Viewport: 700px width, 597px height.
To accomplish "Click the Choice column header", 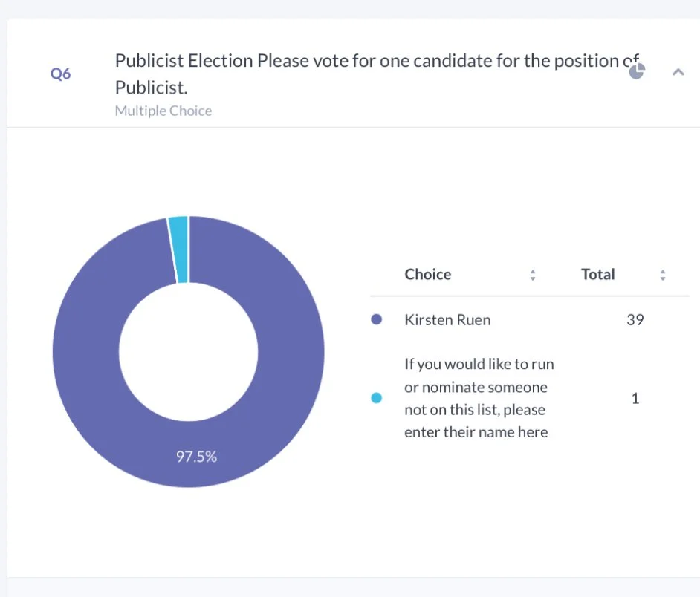I will tap(428, 274).
